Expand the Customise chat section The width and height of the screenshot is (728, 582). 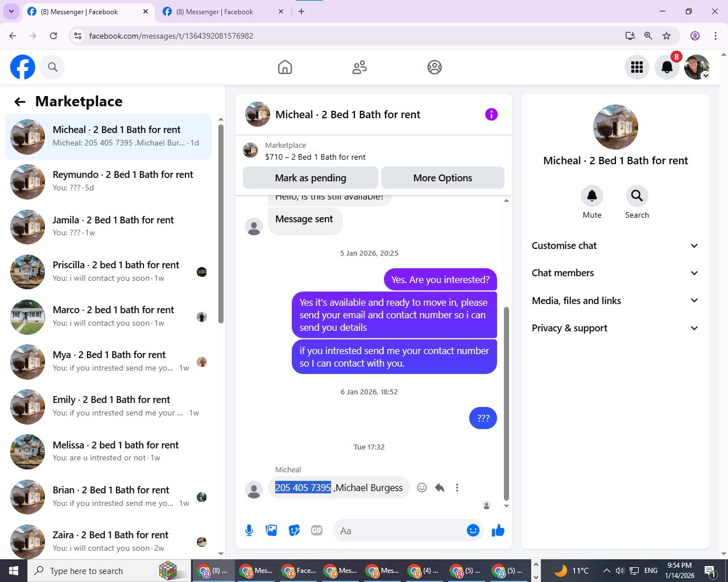[x=615, y=246]
